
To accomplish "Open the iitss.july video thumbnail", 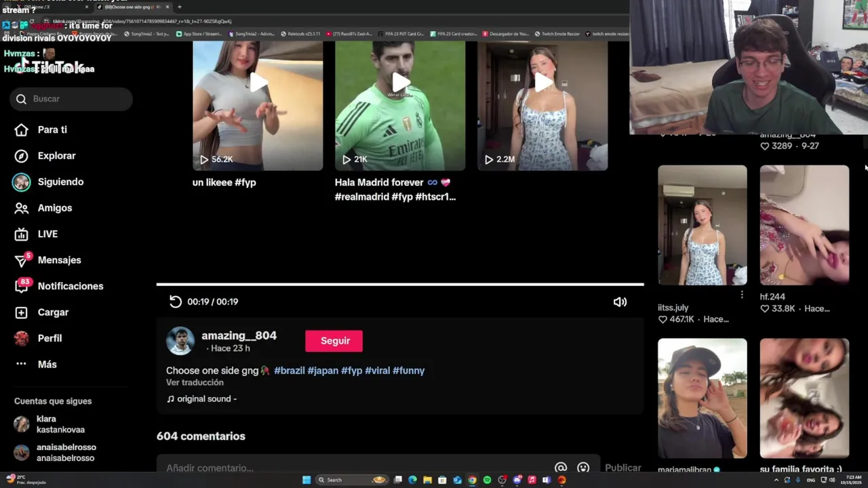I will (702, 225).
